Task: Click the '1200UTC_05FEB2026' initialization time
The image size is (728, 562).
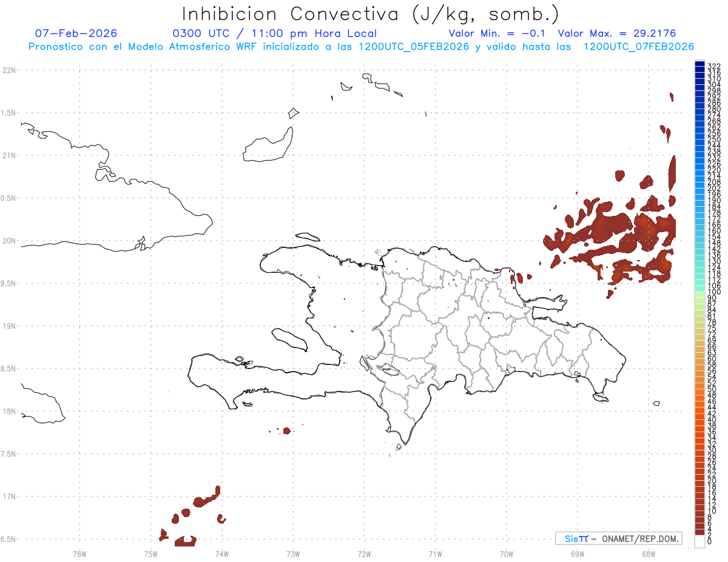Action: tap(414, 47)
